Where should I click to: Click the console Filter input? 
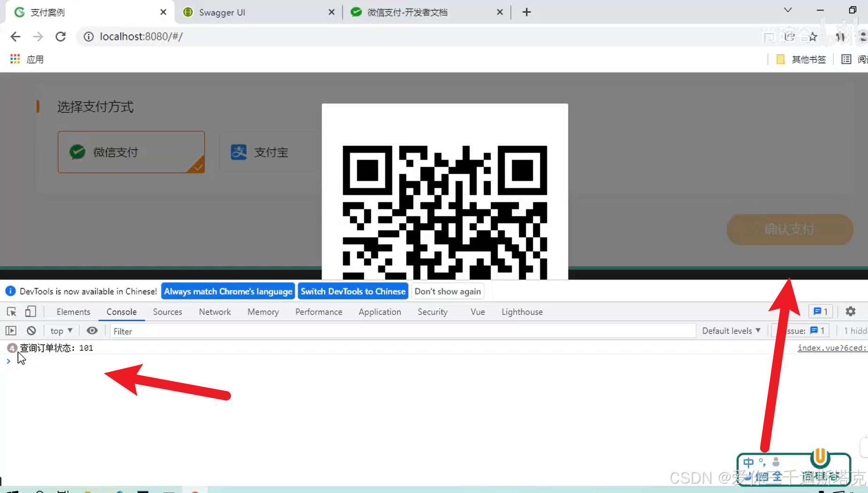(403, 331)
